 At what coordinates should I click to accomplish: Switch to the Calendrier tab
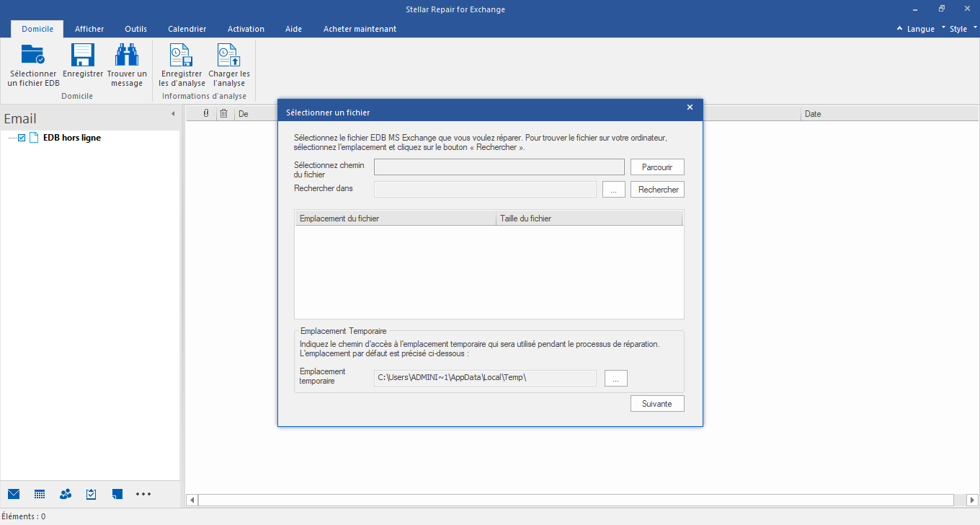[187, 29]
